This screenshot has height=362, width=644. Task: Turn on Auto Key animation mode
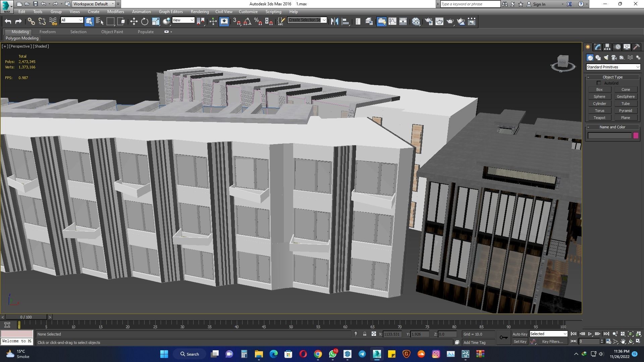click(x=520, y=334)
